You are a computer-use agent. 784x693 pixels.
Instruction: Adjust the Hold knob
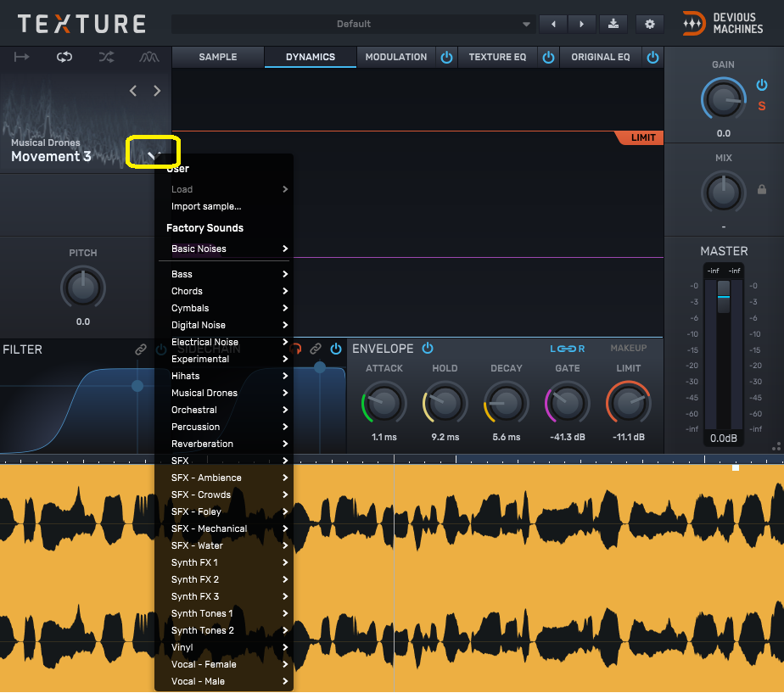pos(445,403)
